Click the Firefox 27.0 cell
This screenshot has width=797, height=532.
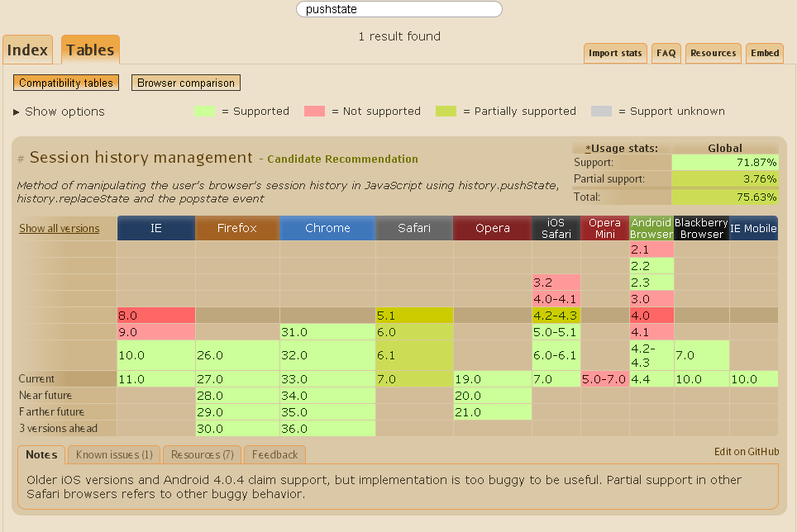pos(237,379)
